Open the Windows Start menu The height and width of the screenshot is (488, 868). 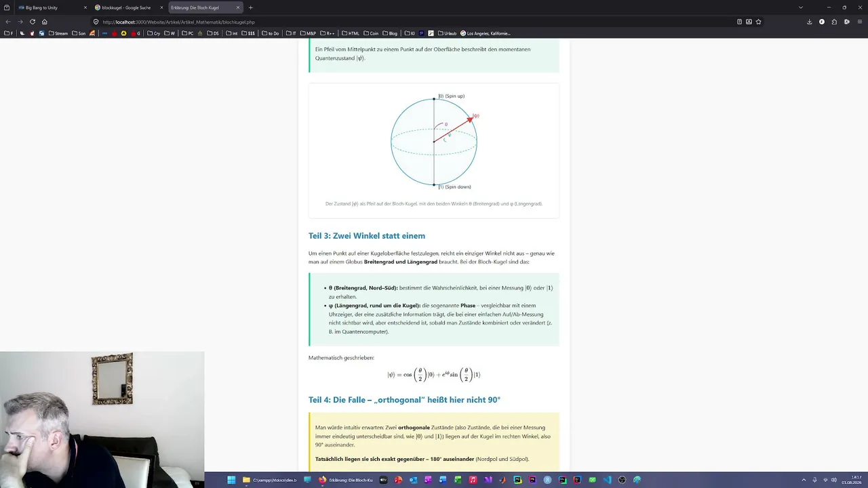tap(231, 480)
